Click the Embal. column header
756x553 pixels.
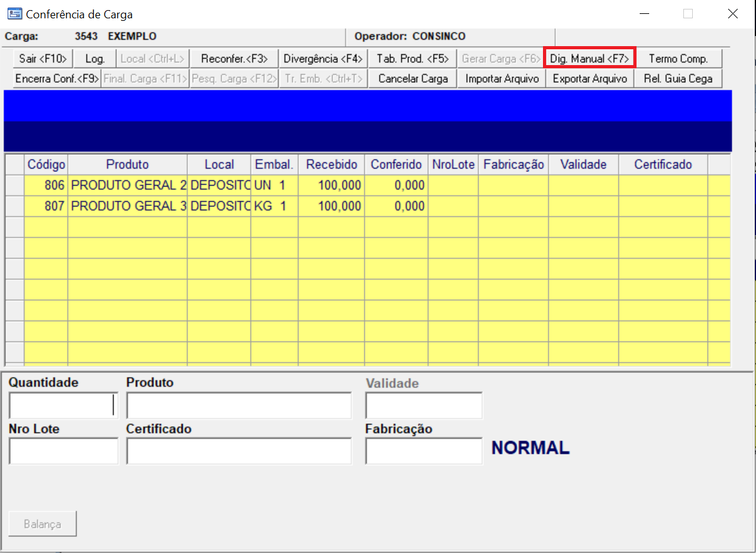pos(274,164)
